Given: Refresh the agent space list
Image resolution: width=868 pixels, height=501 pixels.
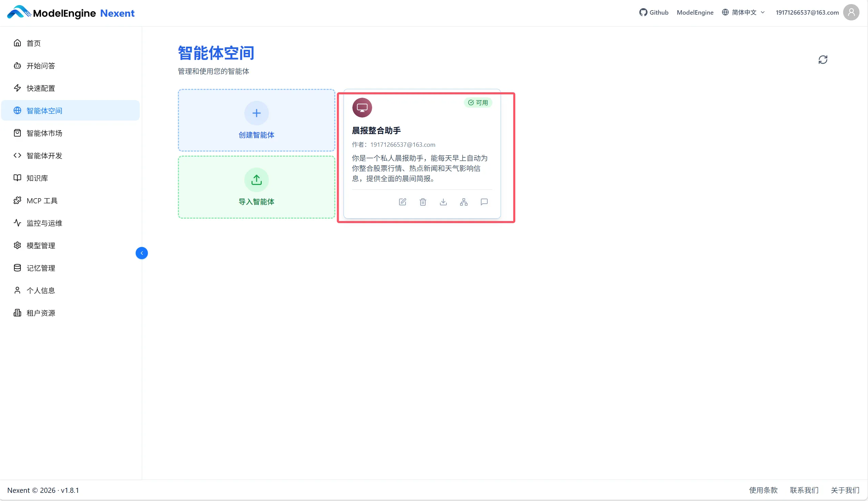Looking at the screenshot, I should click(823, 60).
